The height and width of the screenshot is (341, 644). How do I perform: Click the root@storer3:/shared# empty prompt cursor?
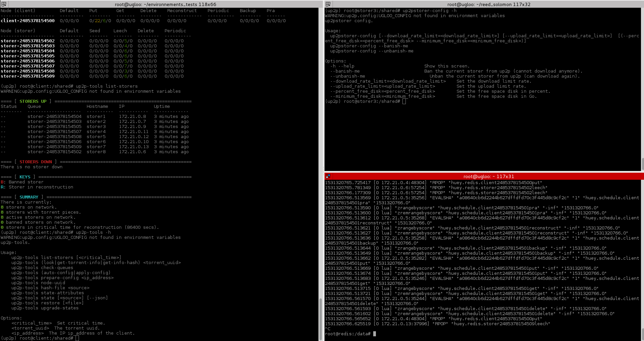click(404, 101)
